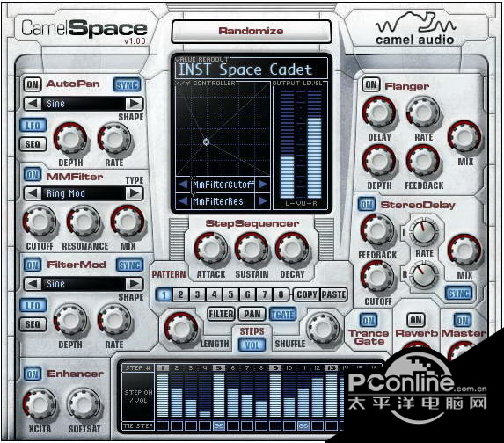Image resolution: width=504 pixels, height=443 pixels.
Task: Click the AutoPan RATE knob
Action: pos(114,139)
